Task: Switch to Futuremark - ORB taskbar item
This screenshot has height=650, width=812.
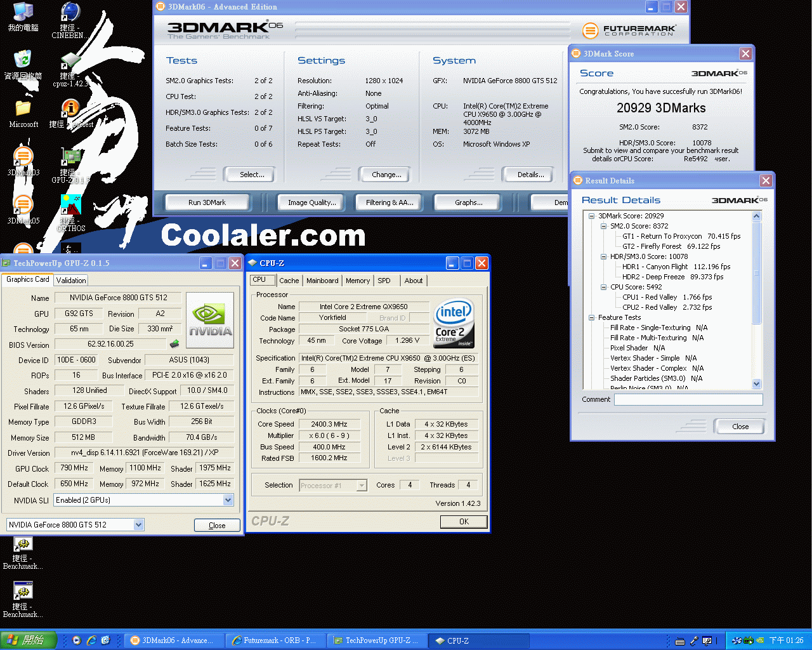Action: coord(275,640)
